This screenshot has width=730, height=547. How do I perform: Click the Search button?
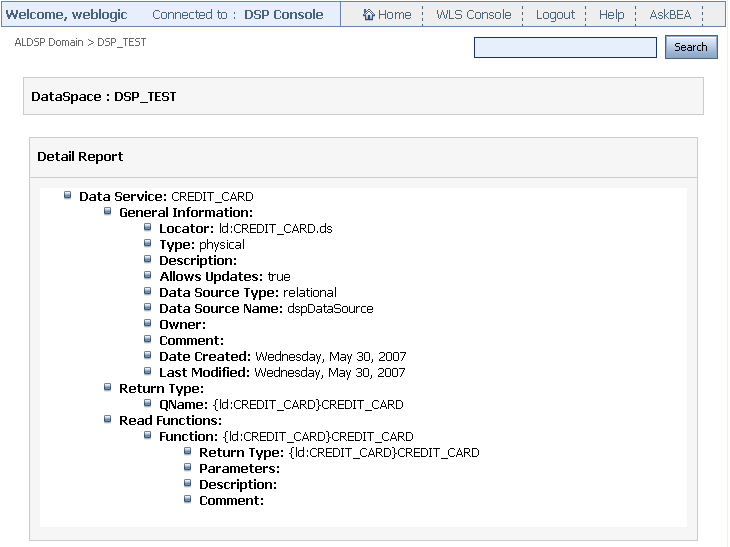click(x=691, y=47)
